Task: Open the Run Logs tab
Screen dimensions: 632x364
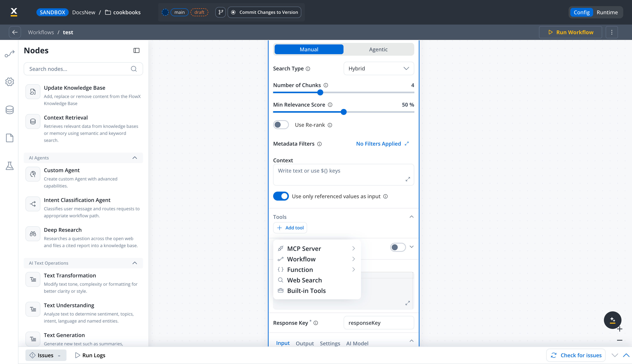Action: [90, 355]
